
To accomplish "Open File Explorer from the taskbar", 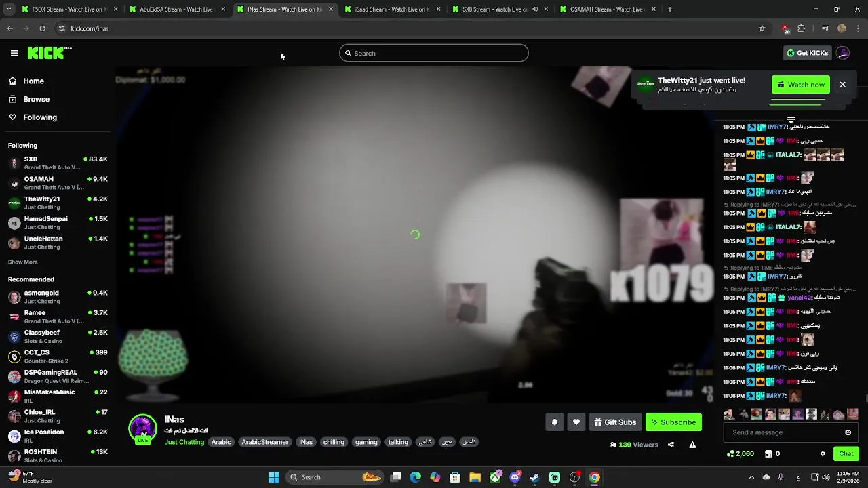I will tap(475, 477).
